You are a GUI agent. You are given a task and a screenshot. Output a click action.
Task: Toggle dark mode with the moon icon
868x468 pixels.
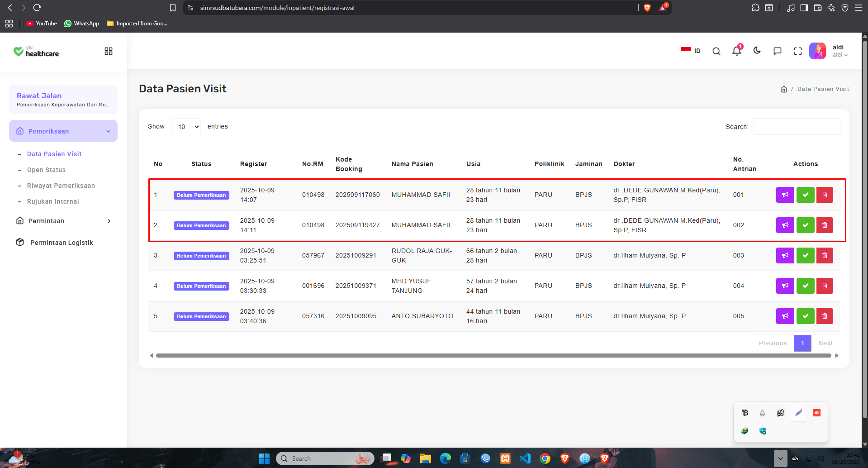pyautogui.click(x=757, y=51)
